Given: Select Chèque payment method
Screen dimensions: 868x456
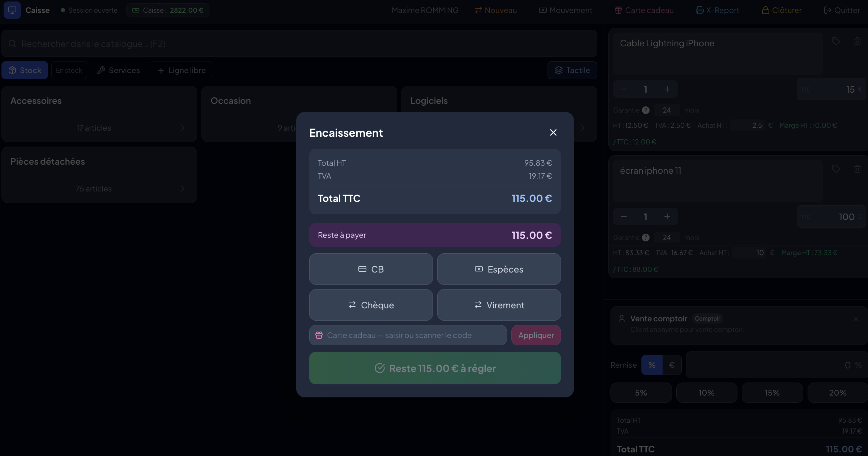Looking at the screenshot, I should click(371, 305).
